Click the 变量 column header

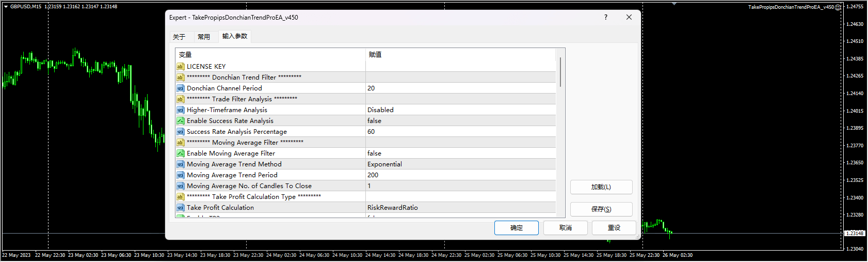coord(270,54)
